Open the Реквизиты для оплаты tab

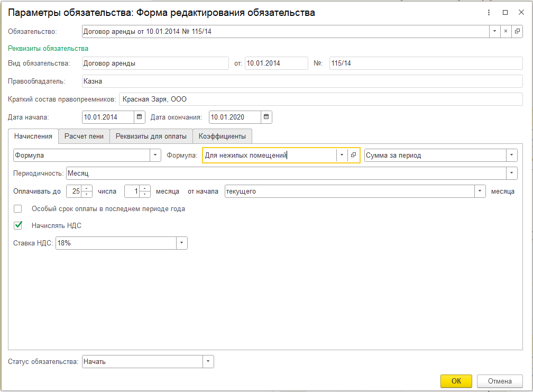coord(151,136)
